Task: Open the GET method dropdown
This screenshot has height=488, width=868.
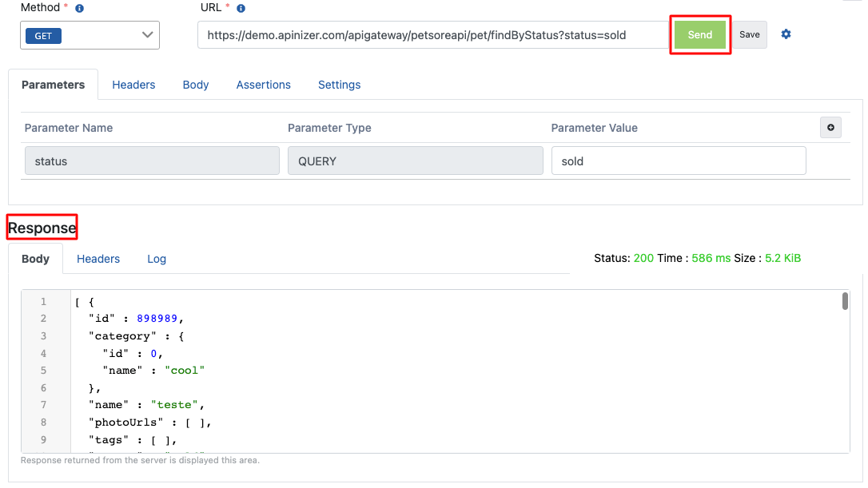Action: 90,35
